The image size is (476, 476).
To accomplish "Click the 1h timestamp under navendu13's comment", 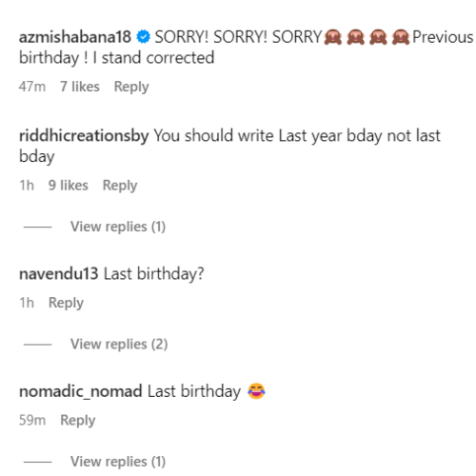I will point(27,303).
